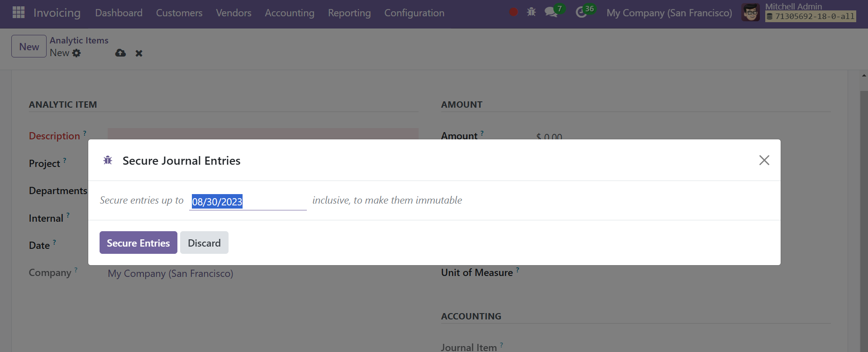Viewport: 868px width, 352px height.
Task: Open the messages chat icon
Action: click(x=551, y=12)
